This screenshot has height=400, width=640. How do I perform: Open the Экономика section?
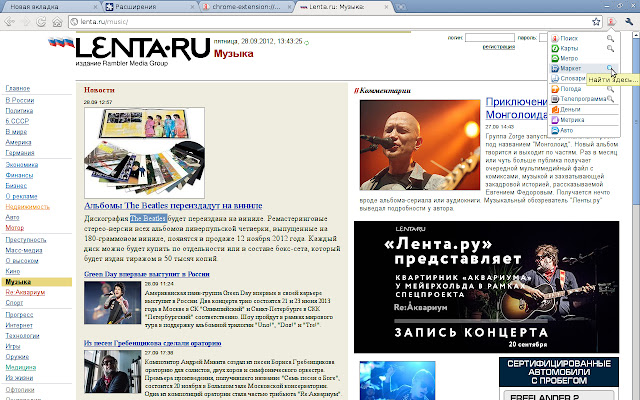[22, 164]
